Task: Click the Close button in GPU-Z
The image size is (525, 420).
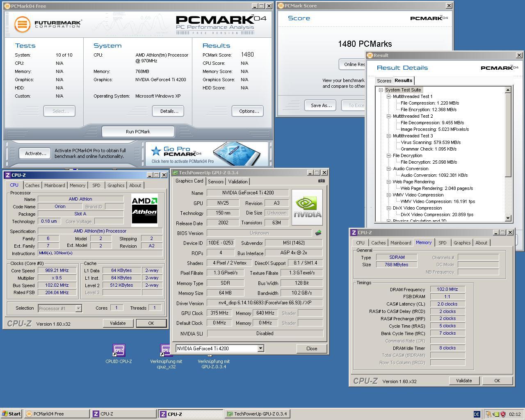Action: pyautogui.click(x=312, y=349)
